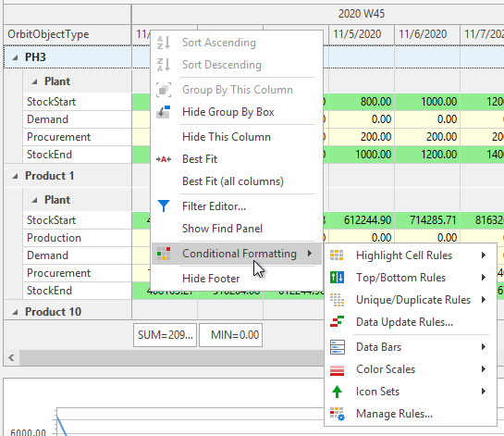Click the Group By This Column icon
Screen dimensions: 504x436
click(164, 90)
